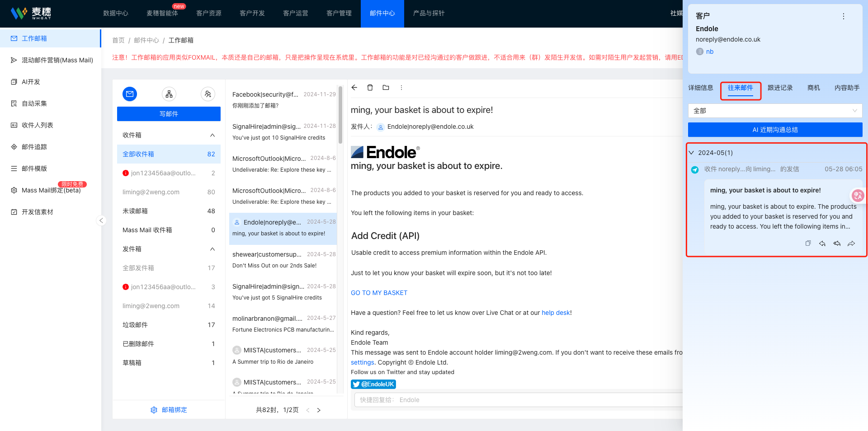868x431 pixels.
Task: Switch to the 商机 tab
Action: tap(814, 88)
